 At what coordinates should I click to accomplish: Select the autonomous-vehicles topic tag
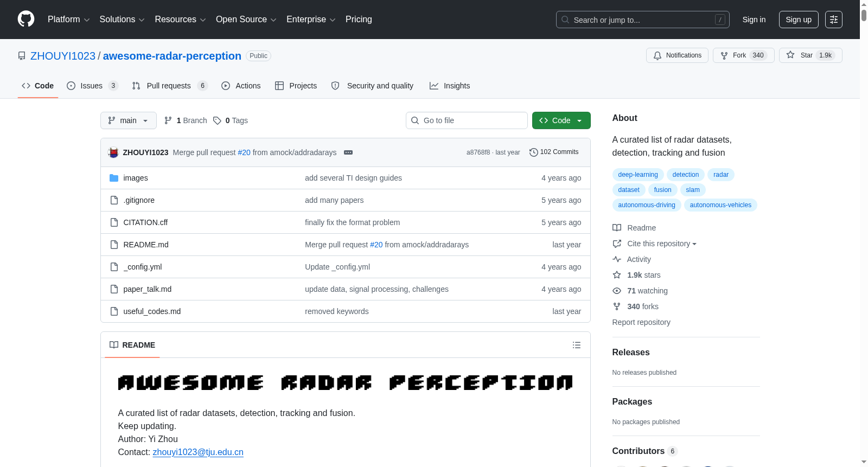tap(720, 205)
